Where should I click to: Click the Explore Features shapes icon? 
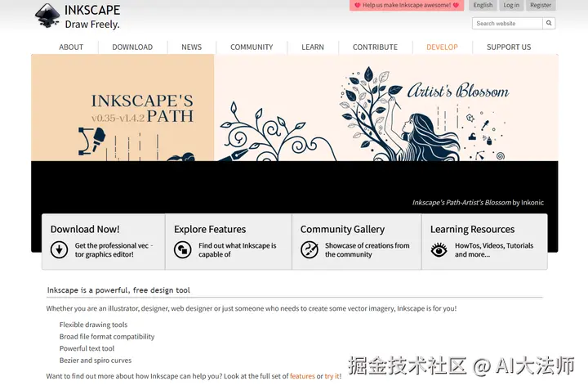[183, 249]
